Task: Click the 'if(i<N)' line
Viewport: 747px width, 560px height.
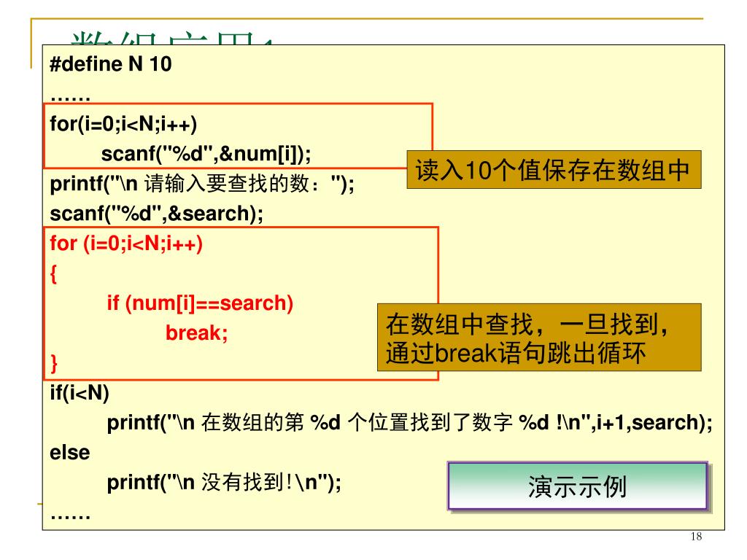Action: pyautogui.click(x=80, y=393)
